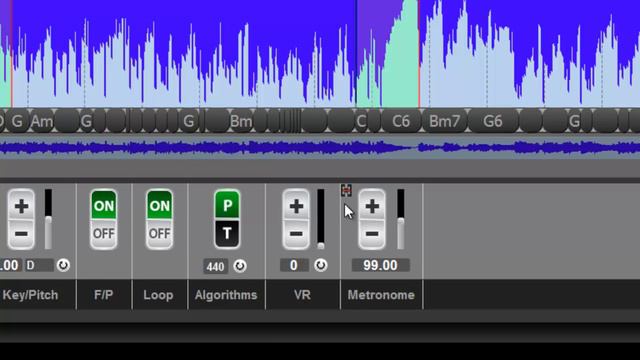Decrease key/pitch with the minus button
This screenshot has height=360, width=640.
[x=21, y=234]
